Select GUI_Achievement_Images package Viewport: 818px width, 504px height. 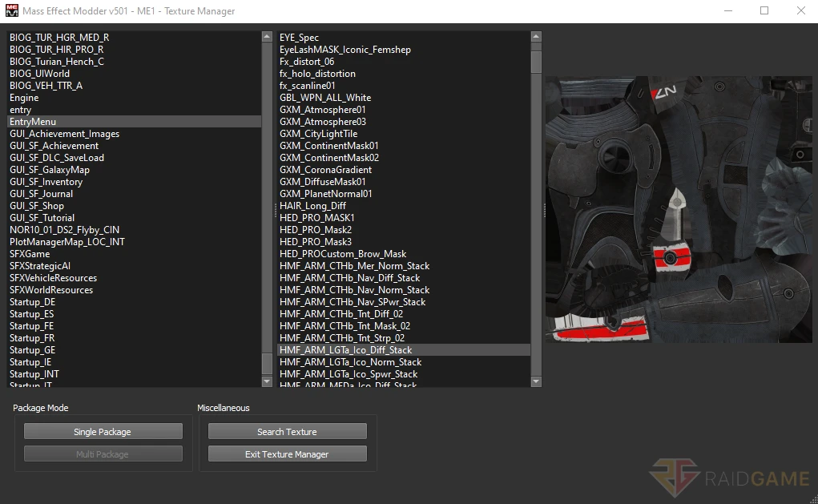coord(134,134)
